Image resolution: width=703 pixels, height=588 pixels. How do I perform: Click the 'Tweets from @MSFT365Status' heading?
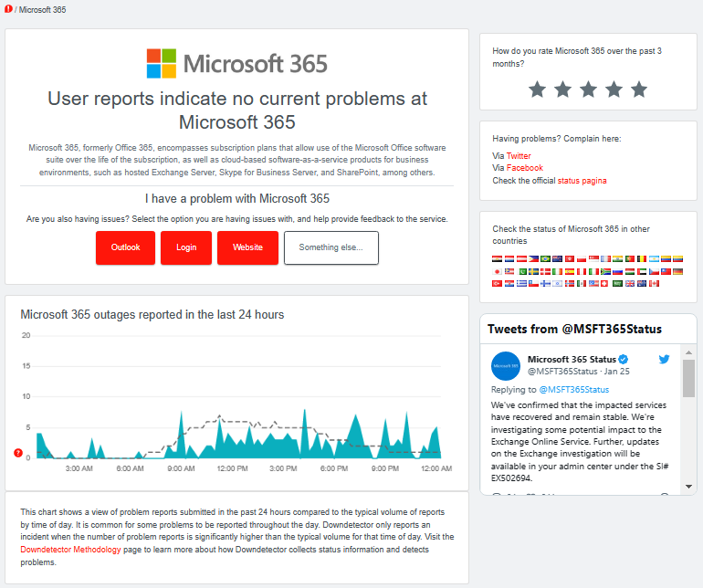click(x=574, y=330)
